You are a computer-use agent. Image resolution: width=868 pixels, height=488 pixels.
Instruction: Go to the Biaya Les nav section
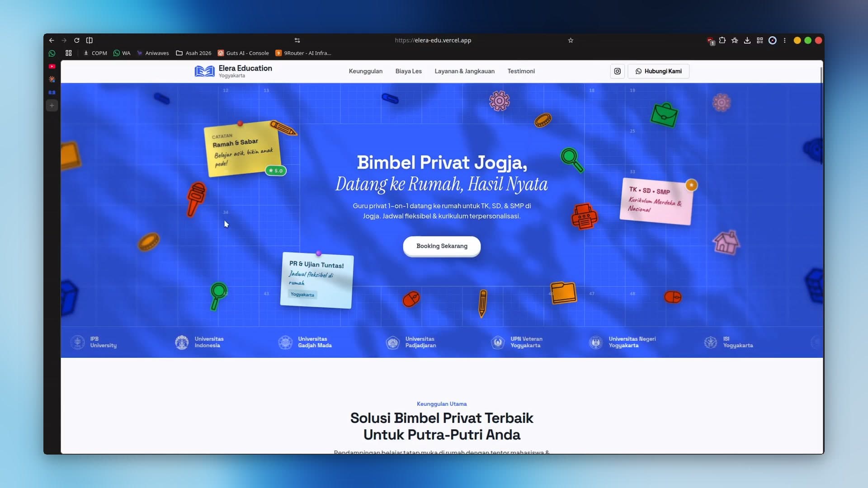(x=408, y=71)
